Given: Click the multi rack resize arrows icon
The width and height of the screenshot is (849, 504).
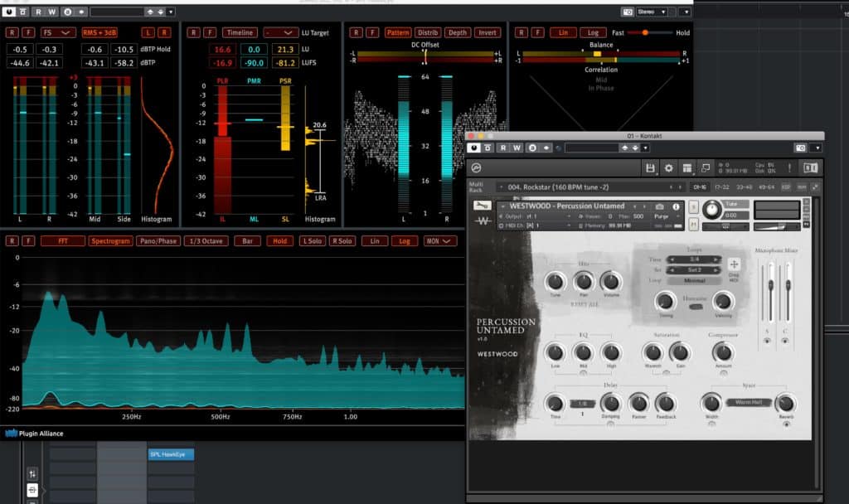Looking at the screenshot, I should pos(815,187).
